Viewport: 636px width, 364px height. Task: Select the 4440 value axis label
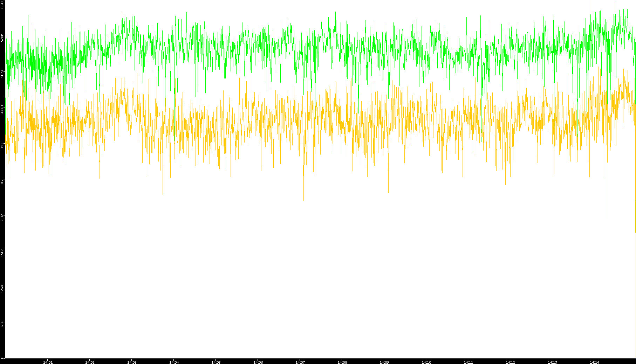coord(2,109)
